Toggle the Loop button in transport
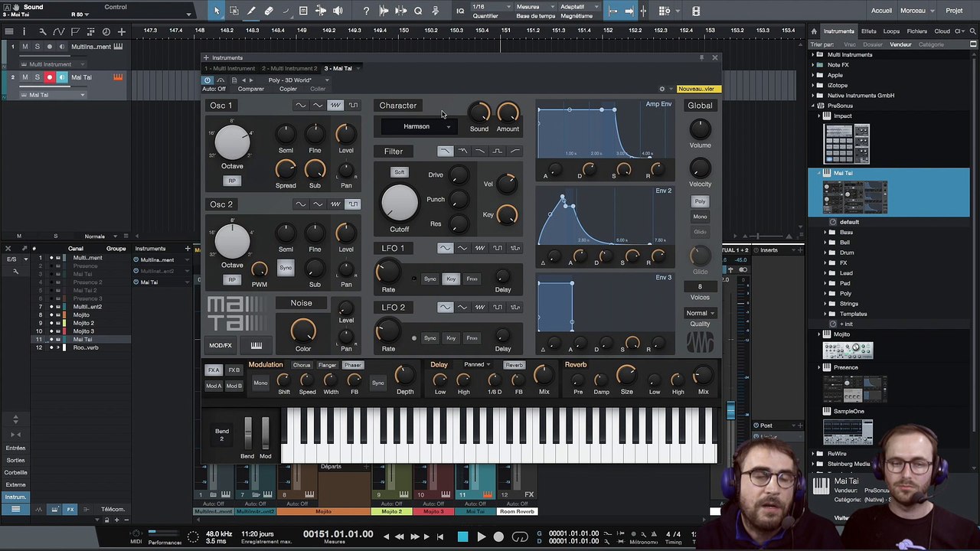Viewport: 980px width, 551px height. [x=519, y=537]
